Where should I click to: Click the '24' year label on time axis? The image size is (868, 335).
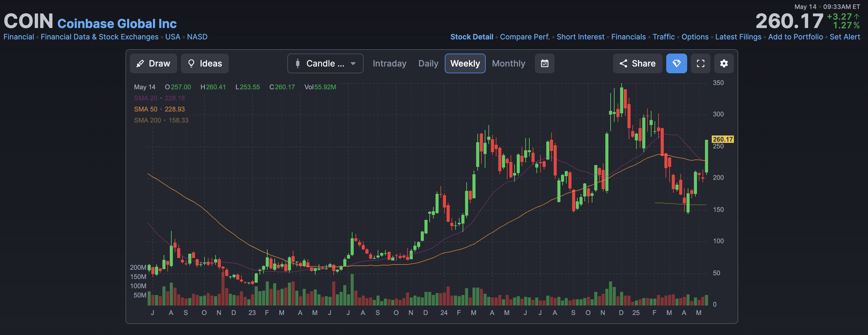point(444,313)
